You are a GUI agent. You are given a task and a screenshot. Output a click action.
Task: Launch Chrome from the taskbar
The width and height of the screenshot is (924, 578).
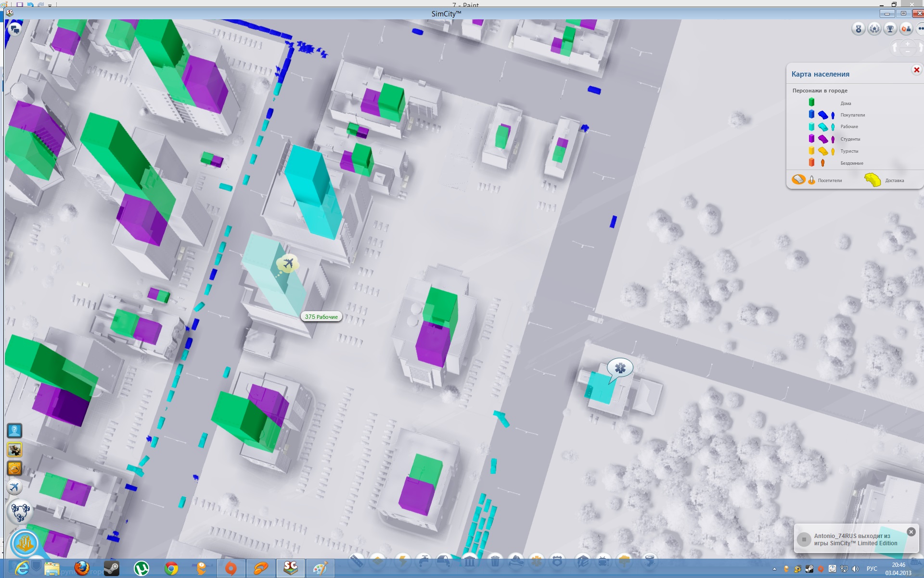(171, 568)
